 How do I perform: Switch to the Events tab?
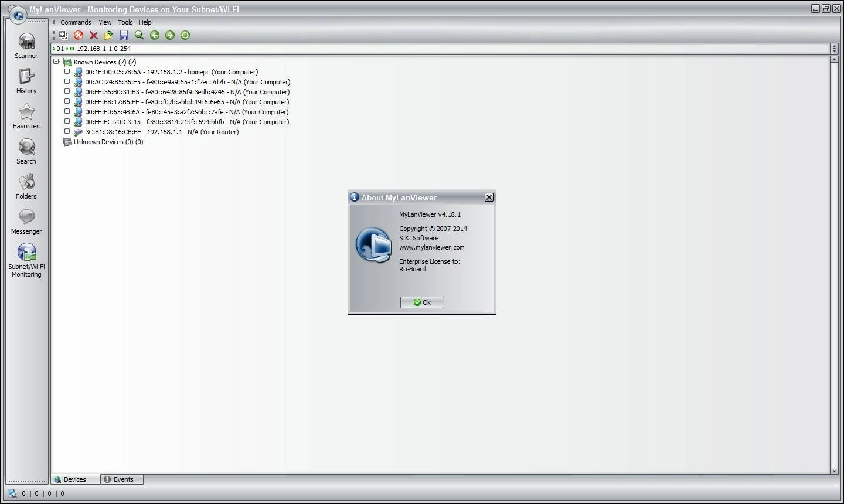click(x=122, y=479)
